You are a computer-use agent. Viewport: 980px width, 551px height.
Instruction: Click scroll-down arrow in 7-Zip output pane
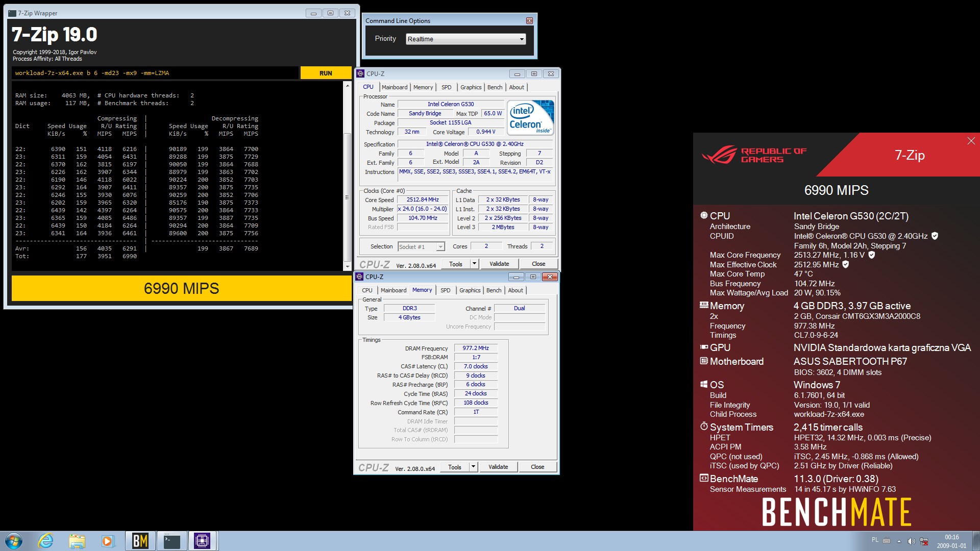point(348,266)
